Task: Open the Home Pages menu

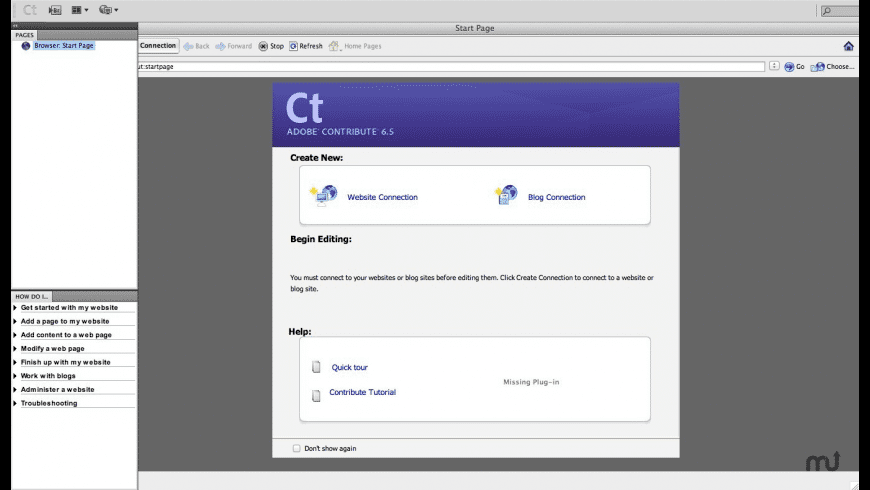Action: [355, 46]
